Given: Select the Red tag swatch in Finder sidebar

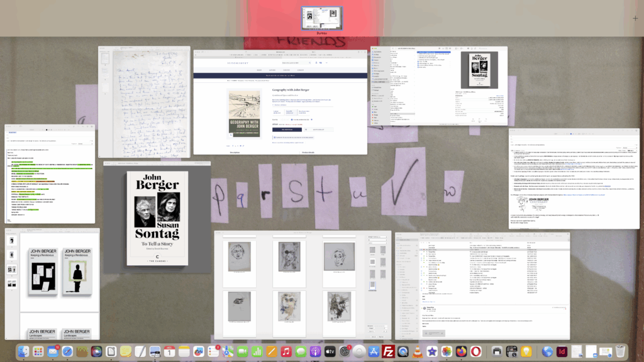Looking at the screenshot, I should tap(373, 118).
